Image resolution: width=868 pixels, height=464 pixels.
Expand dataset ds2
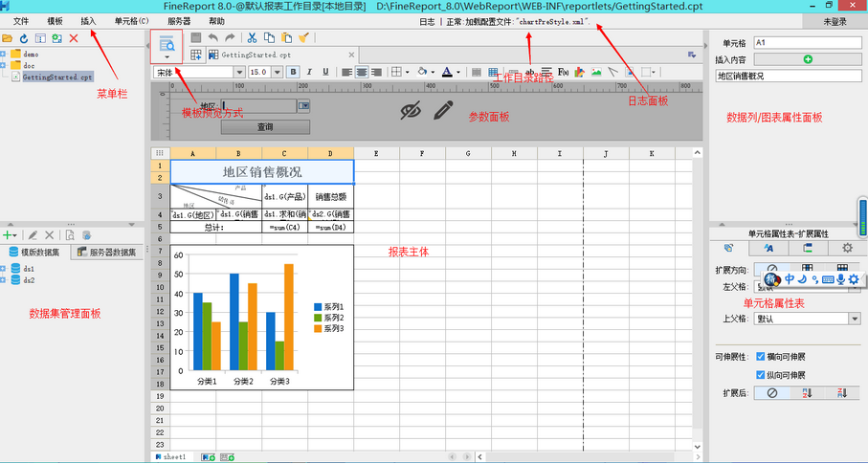[3, 280]
